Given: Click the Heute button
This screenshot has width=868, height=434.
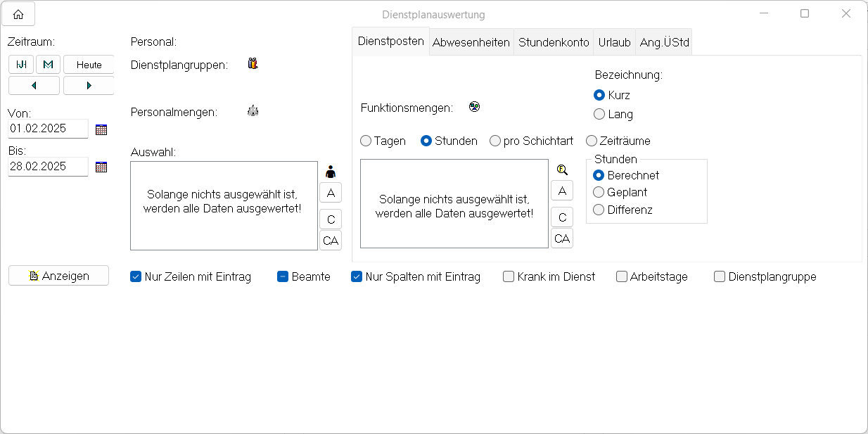Looking at the screenshot, I should pyautogui.click(x=89, y=65).
